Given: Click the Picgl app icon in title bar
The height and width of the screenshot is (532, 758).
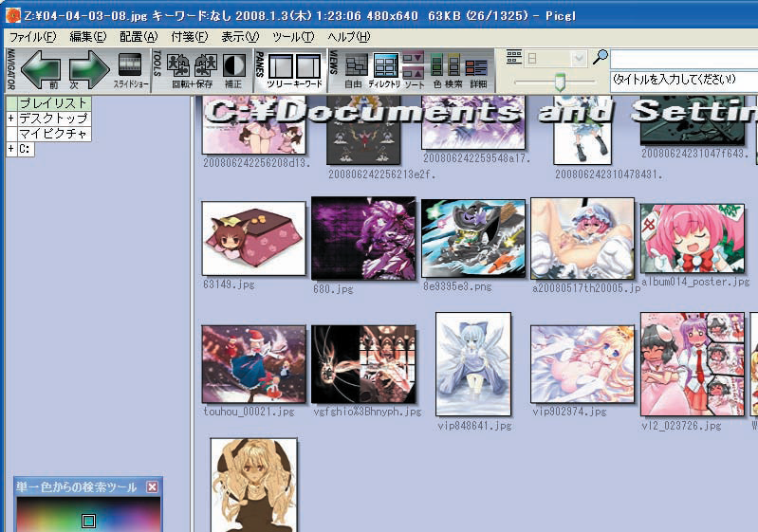Looking at the screenshot, I should tap(12, 15).
